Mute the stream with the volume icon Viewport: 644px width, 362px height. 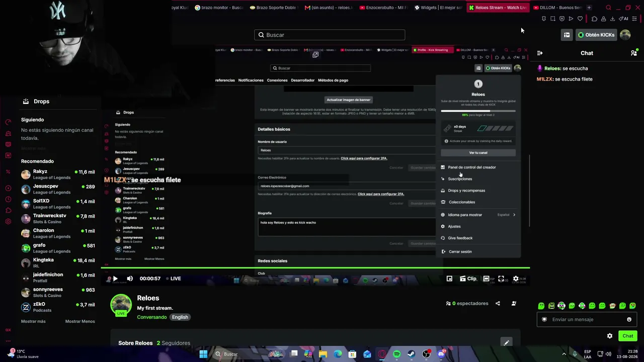(x=130, y=279)
